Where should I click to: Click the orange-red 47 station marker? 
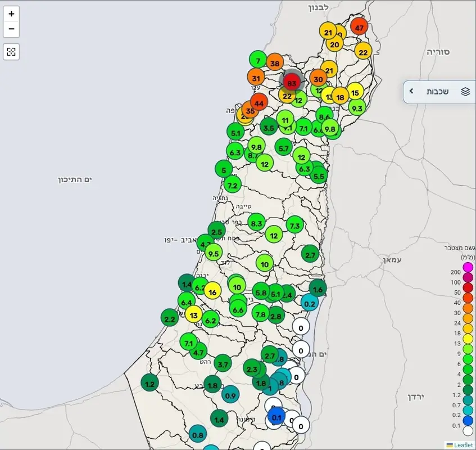[360, 27]
